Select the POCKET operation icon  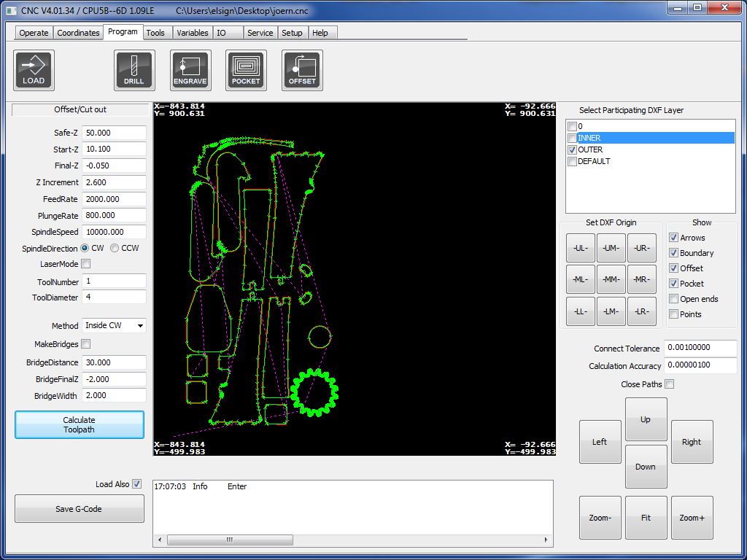tap(246, 71)
